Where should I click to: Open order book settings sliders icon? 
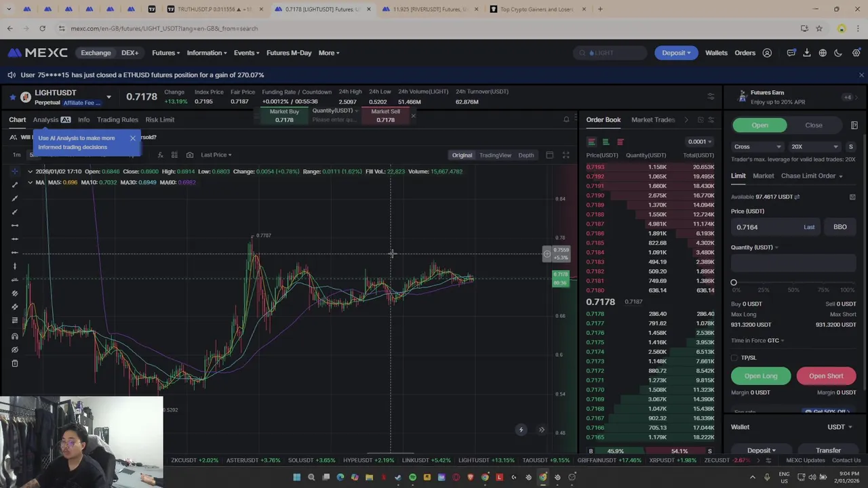pyautogui.click(x=711, y=120)
